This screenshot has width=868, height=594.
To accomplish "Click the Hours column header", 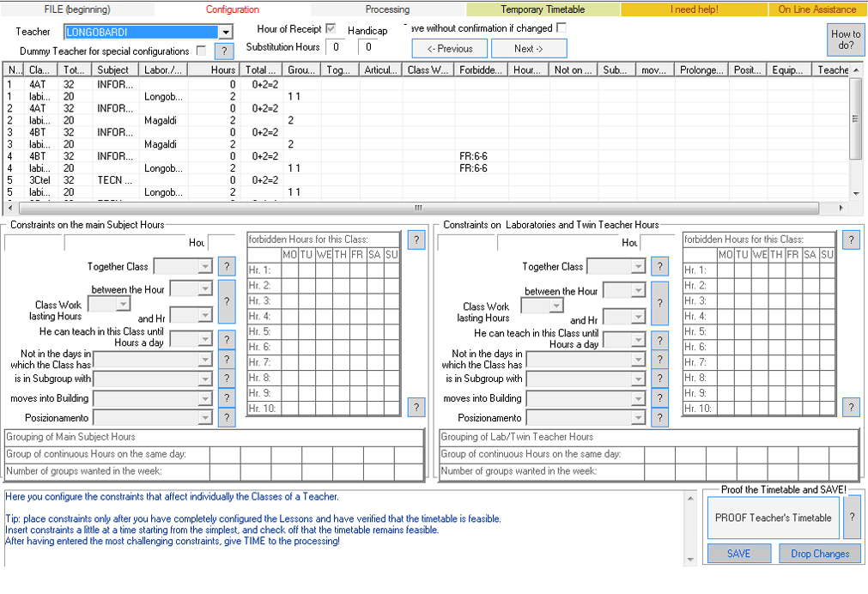I will 213,70.
